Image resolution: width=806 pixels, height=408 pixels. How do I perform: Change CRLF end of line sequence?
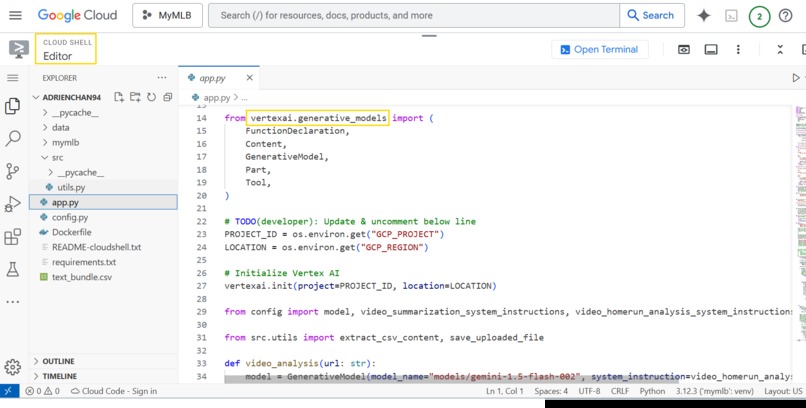[620, 391]
